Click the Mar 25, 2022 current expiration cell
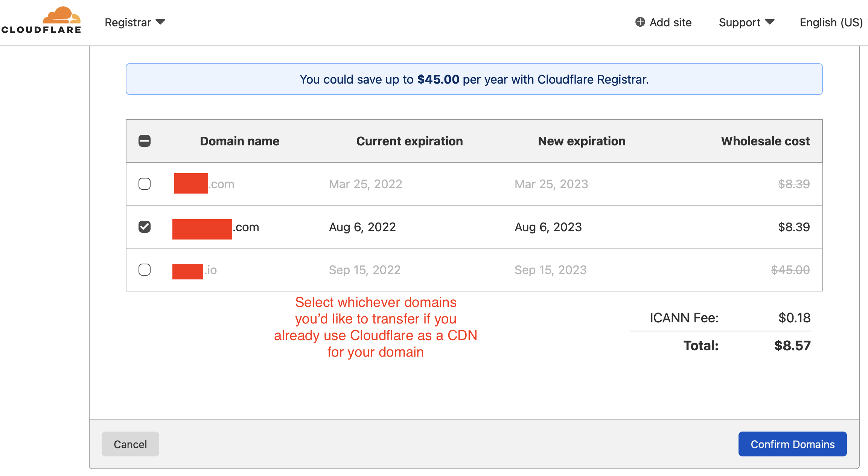The width and height of the screenshot is (868, 476). click(x=365, y=184)
